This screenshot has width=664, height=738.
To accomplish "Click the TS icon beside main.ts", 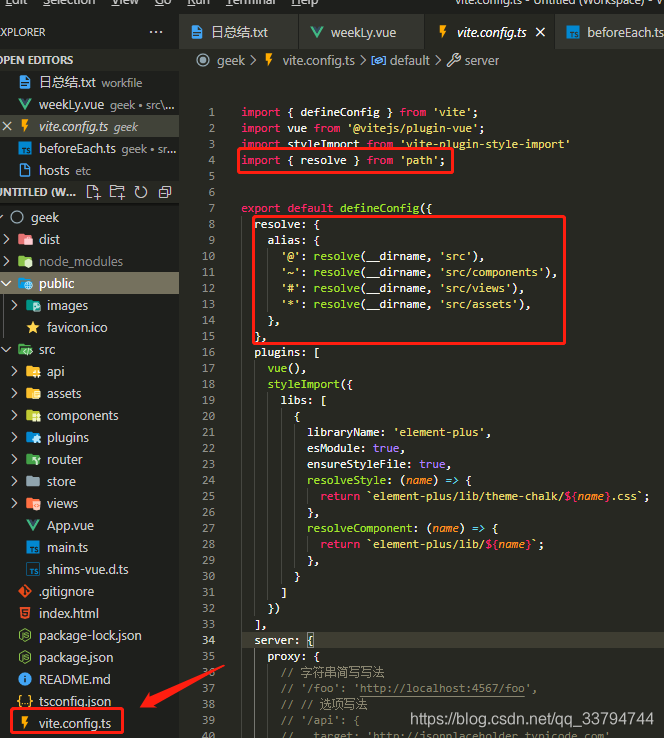I will click(x=33, y=547).
